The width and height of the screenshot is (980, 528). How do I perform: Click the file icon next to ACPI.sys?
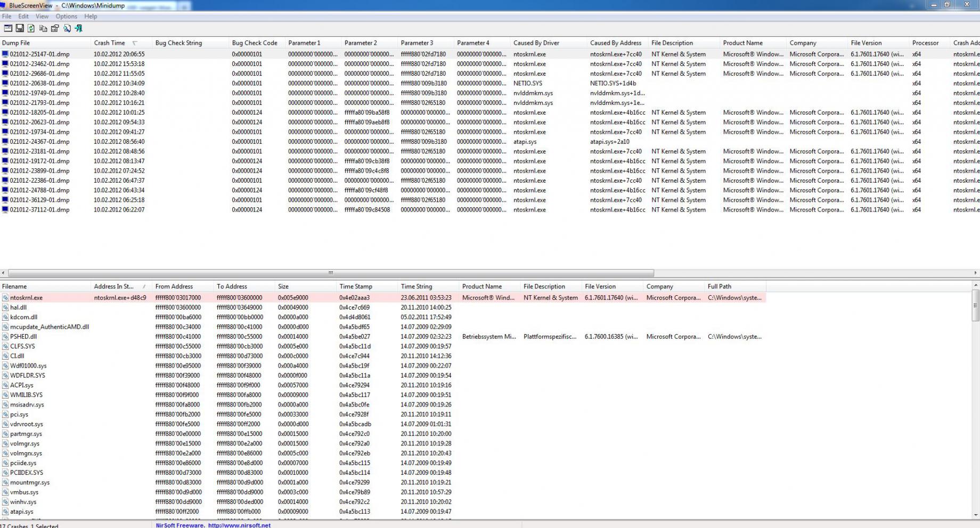click(x=5, y=385)
